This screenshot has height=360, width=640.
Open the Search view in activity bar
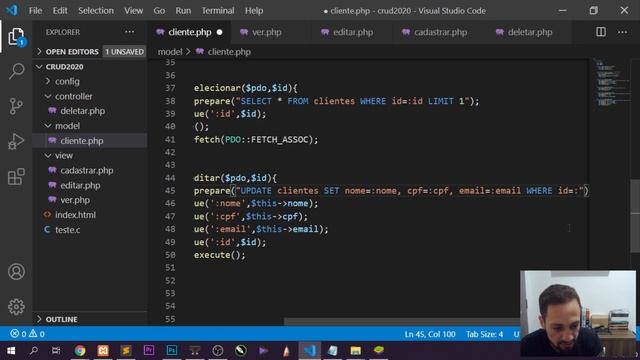(16, 71)
